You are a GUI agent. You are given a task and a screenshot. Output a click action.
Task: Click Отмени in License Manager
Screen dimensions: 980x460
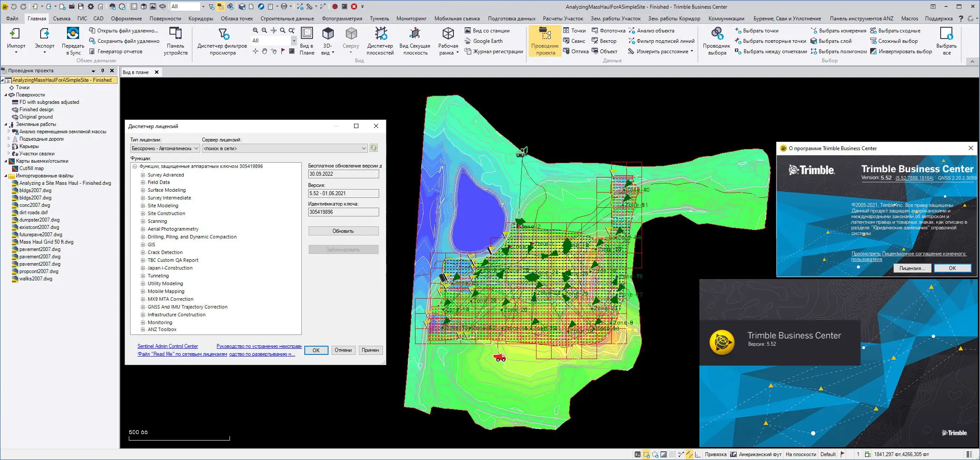tap(343, 350)
